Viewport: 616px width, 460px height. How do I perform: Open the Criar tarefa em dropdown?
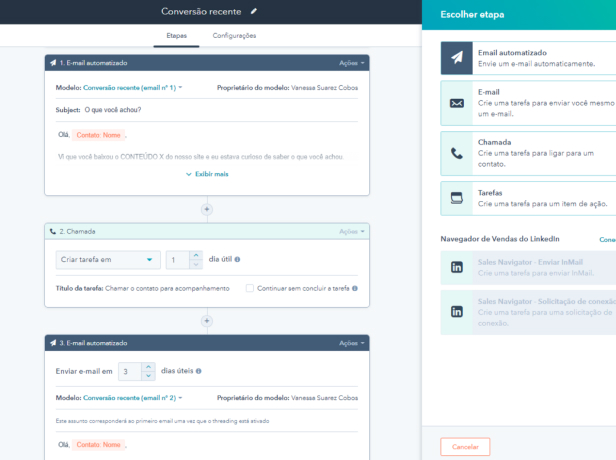[x=107, y=259]
